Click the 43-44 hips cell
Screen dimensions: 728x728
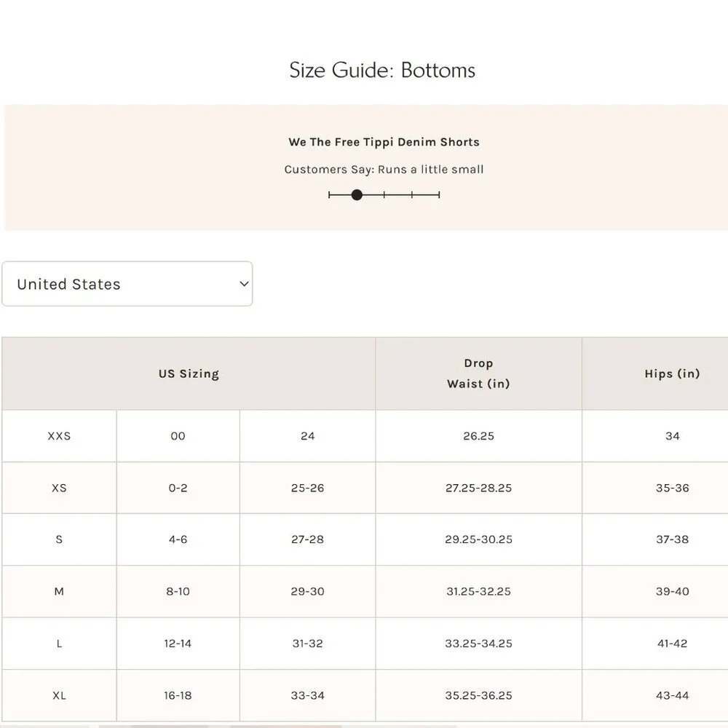(655, 695)
